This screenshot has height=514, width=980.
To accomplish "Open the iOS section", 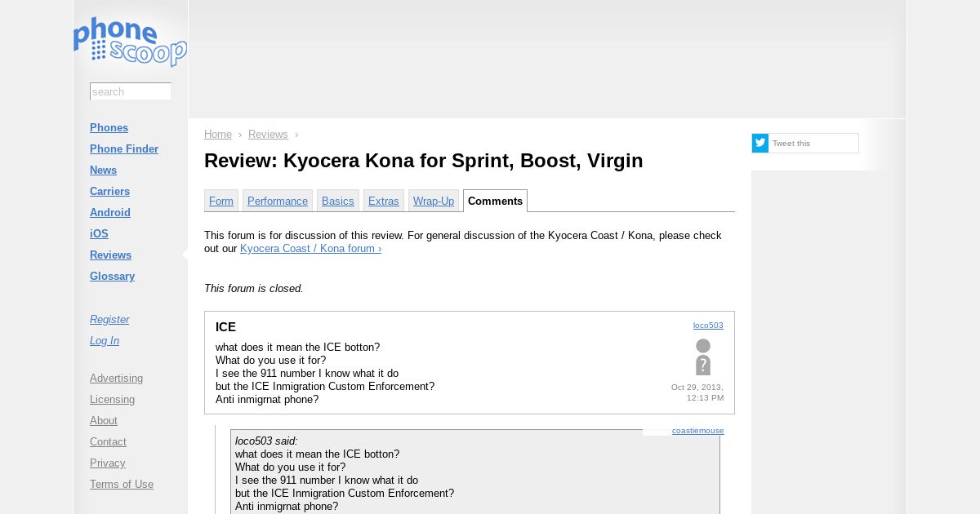I will point(99,233).
